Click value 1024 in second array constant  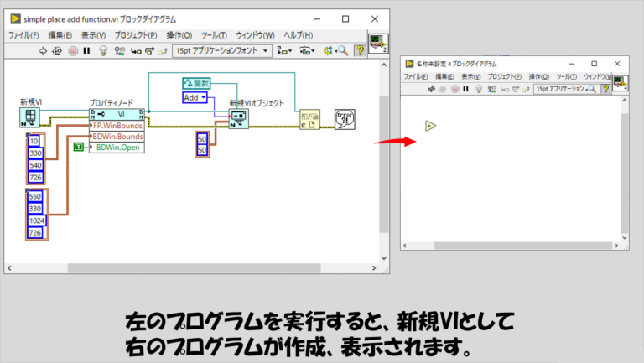tap(37, 220)
